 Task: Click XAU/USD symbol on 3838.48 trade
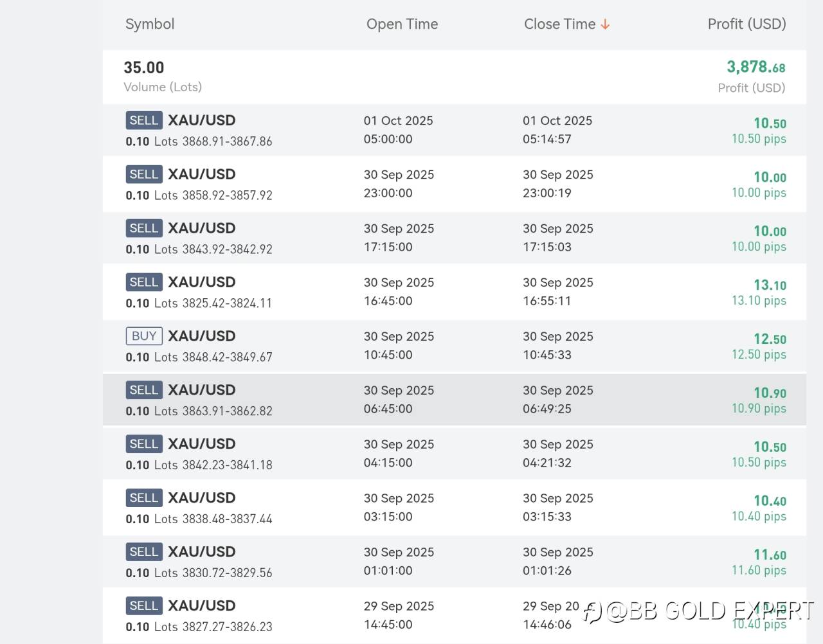pos(202,498)
